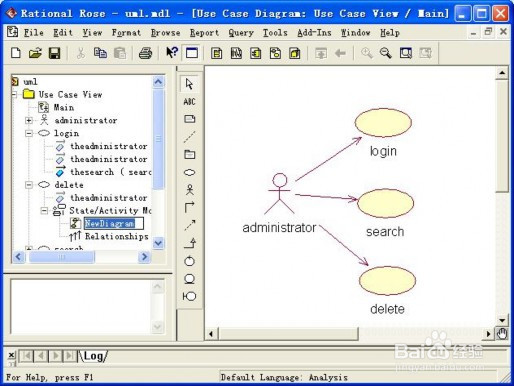Image resolution: width=514 pixels, height=386 pixels.
Task: Choose the Package tool in toolbox
Action: [190, 154]
